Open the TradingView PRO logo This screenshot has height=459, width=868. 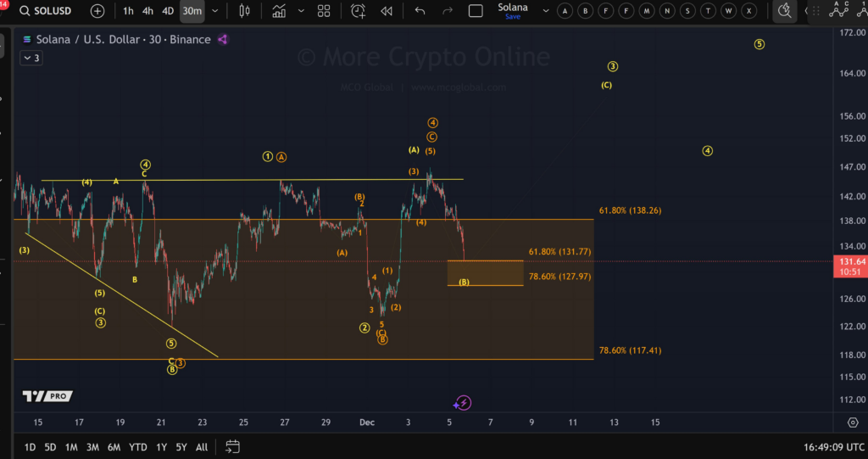tap(47, 396)
